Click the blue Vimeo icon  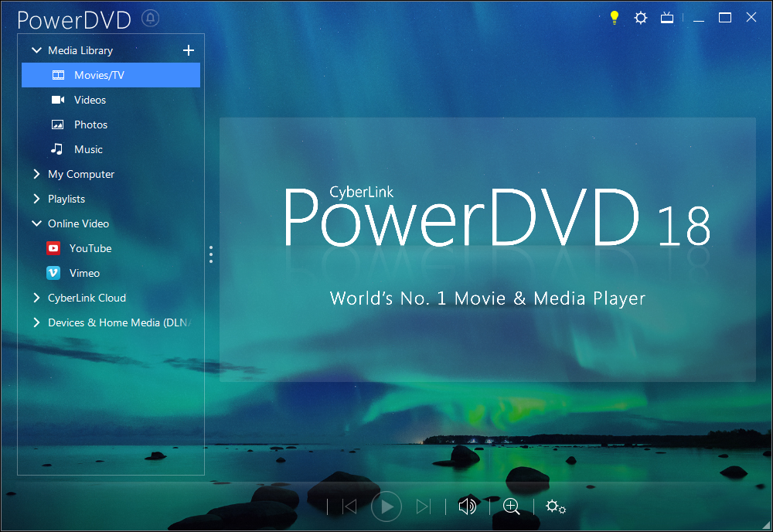point(53,273)
